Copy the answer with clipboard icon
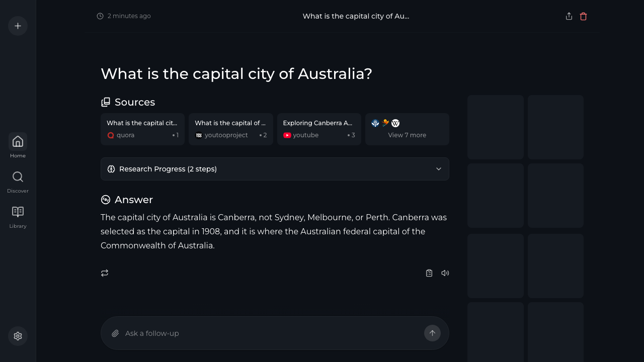This screenshot has height=362, width=644. [x=429, y=273]
